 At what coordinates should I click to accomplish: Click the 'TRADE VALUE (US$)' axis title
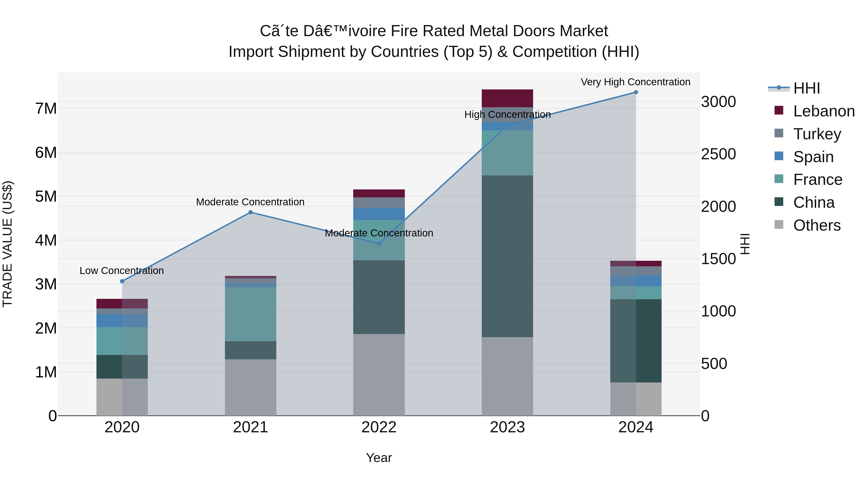(x=7, y=244)
